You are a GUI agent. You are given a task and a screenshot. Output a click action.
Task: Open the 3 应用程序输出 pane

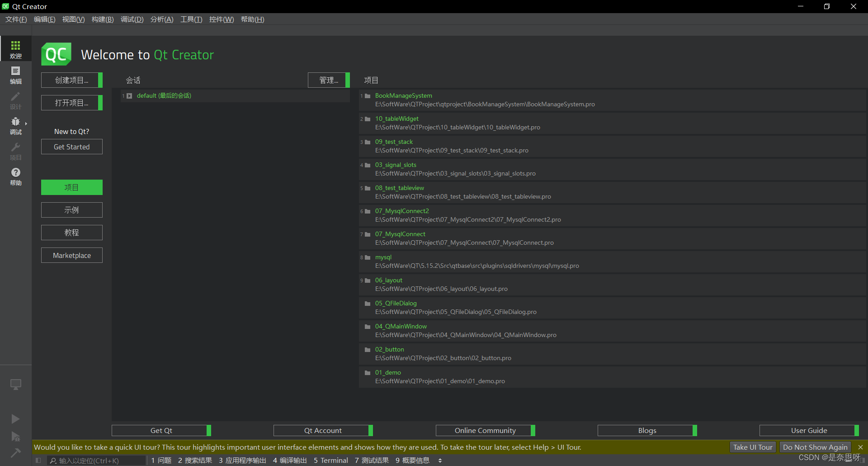point(242,461)
